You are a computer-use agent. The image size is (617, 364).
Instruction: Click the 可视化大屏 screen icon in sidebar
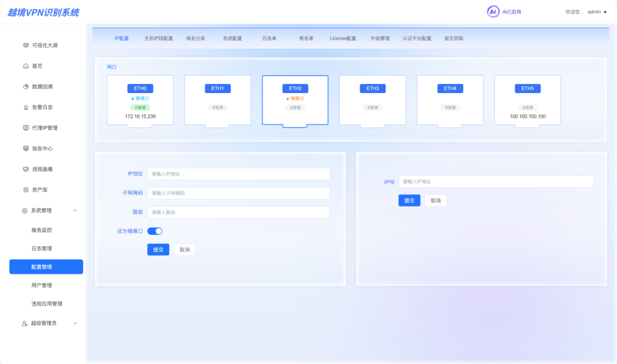tap(26, 45)
